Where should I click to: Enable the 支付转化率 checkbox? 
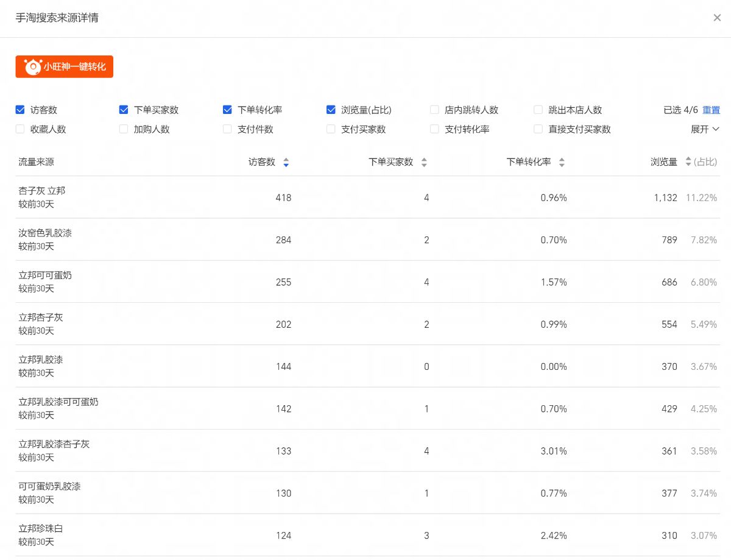[x=434, y=129]
